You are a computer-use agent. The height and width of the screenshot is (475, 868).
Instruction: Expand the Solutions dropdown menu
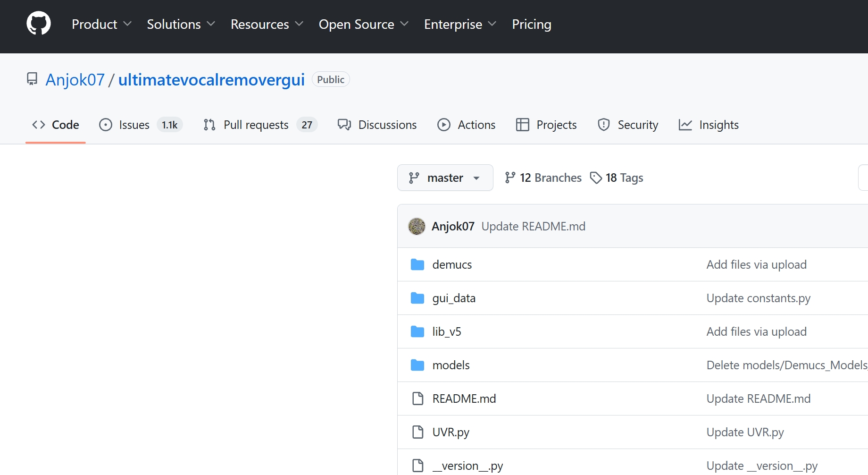pos(181,25)
